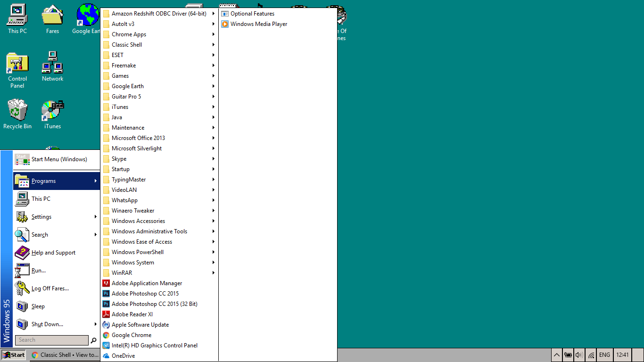Viewport: 644px width, 362px height.
Task: Open the Run... dialog
Action: (57, 271)
